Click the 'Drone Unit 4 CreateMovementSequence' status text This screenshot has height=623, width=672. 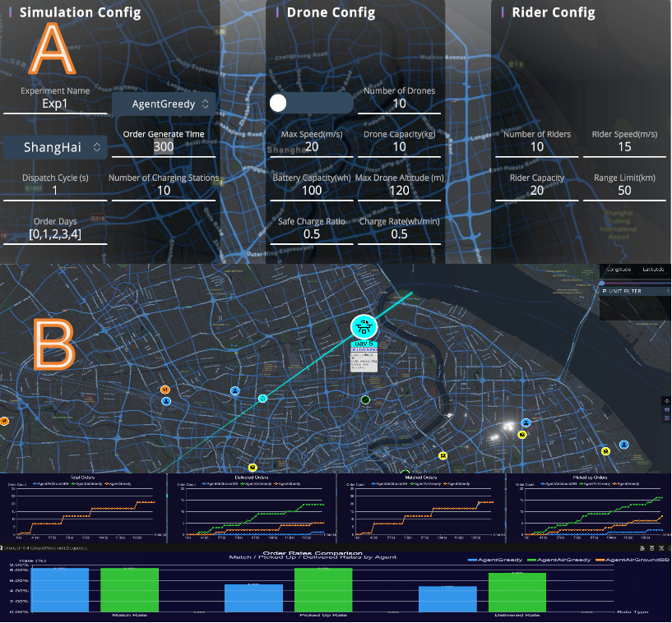pos(45,548)
